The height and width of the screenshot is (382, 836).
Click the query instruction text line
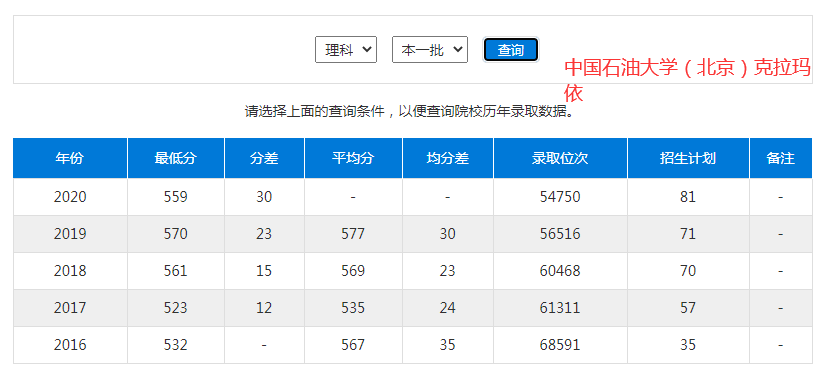[x=412, y=112]
